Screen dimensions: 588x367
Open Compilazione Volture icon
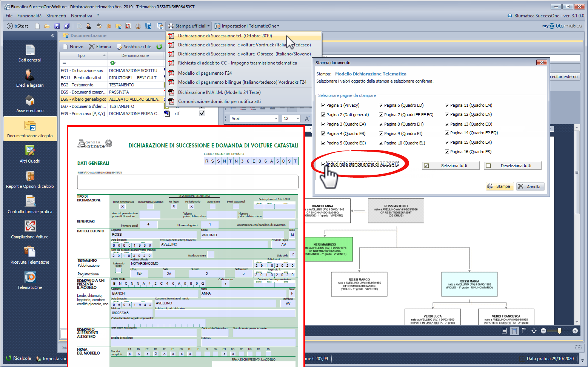[x=30, y=227]
